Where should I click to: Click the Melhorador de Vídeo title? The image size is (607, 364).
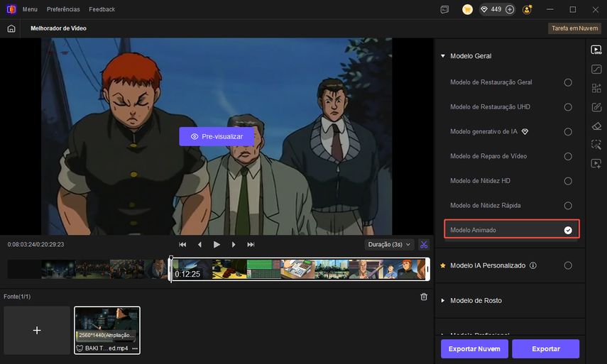58,28
